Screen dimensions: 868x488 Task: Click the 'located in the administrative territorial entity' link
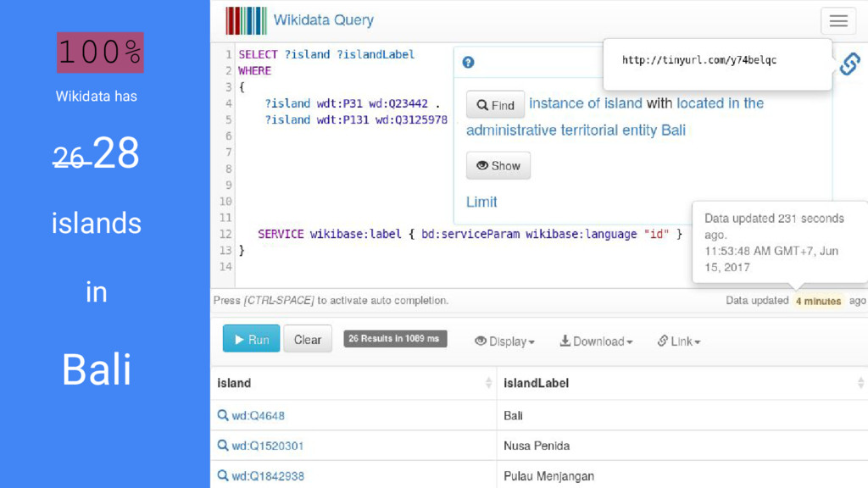pyautogui.click(x=615, y=117)
